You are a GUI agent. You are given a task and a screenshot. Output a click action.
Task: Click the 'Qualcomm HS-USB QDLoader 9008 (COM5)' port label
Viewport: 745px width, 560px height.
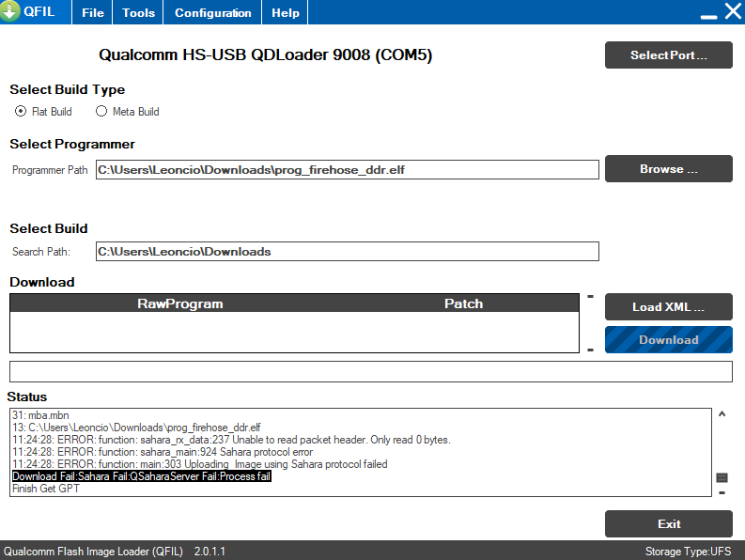266,54
